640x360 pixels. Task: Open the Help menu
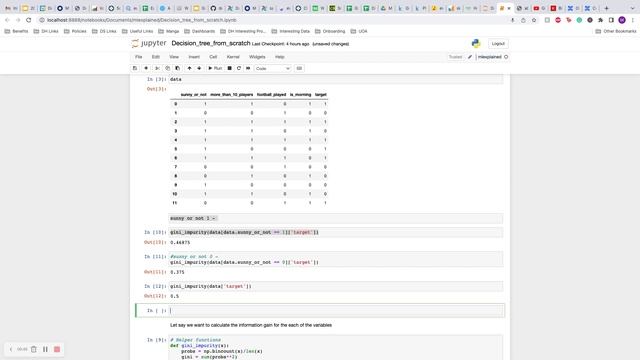(x=280, y=57)
